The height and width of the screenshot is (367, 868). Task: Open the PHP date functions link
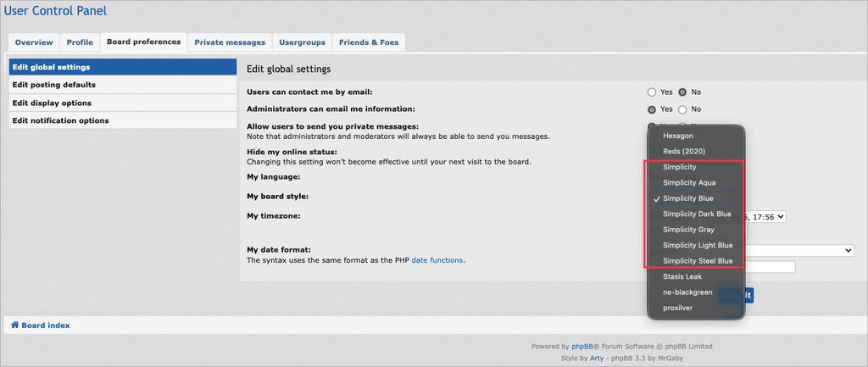[x=437, y=260]
